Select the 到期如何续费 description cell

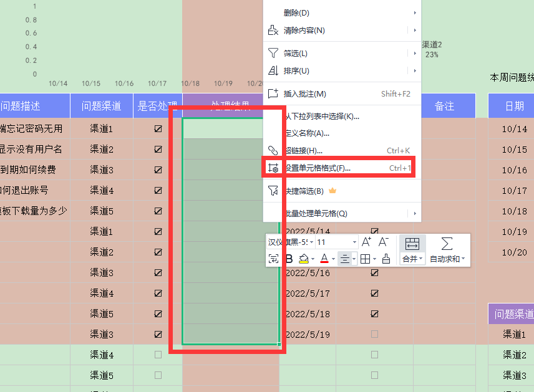pos(35,170)
